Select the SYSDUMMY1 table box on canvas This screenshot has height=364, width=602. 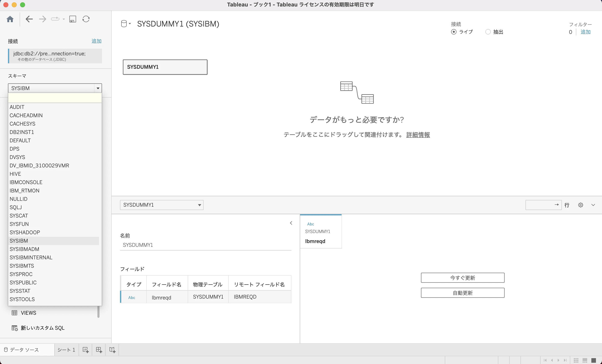[165, 67]
